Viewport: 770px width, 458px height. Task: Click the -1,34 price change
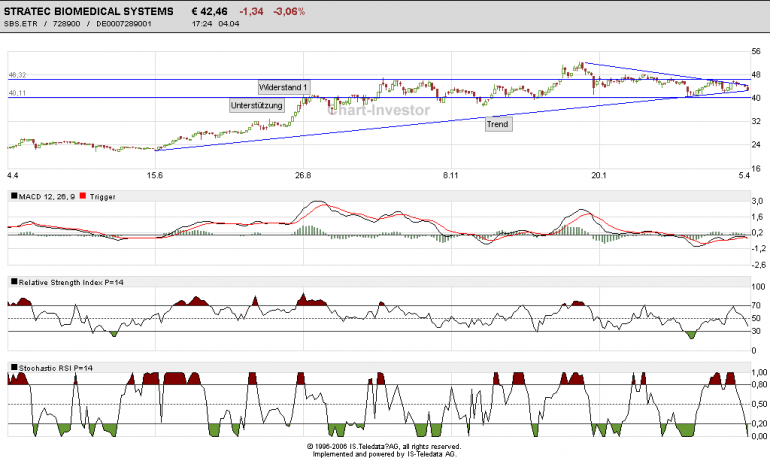pyautogui.click(x=251, y=11)
